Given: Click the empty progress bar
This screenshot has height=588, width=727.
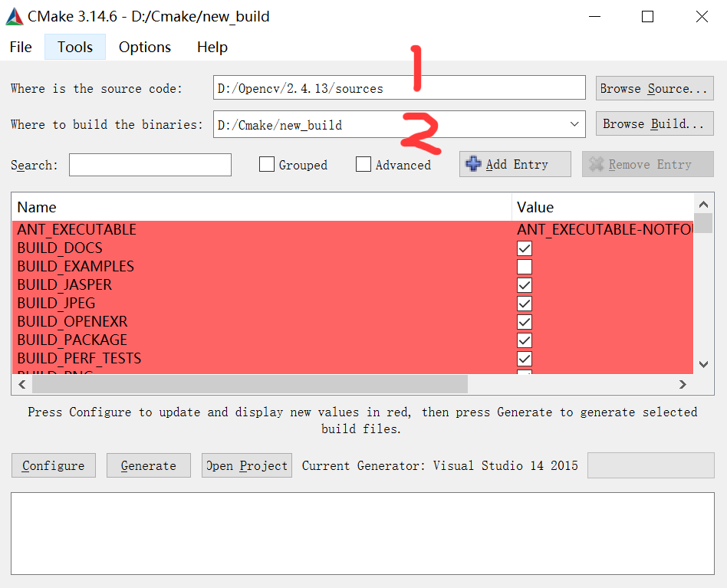Looking at the screenshot, I should point(650,465).
